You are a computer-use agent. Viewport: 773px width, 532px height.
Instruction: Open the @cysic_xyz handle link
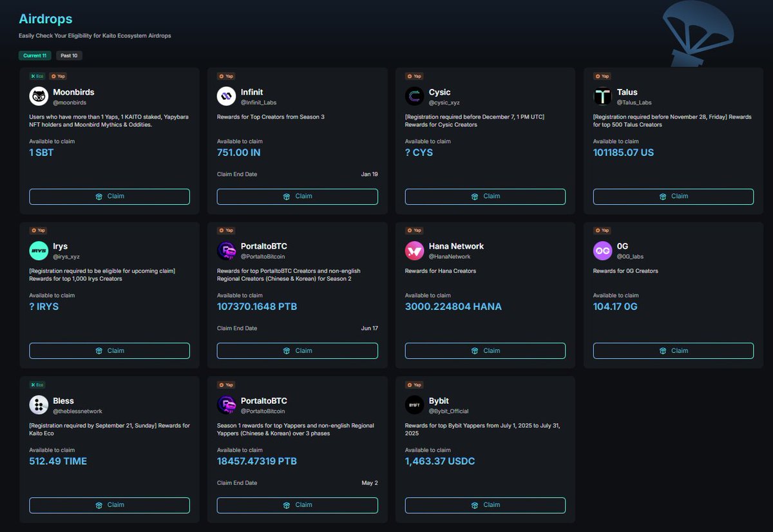(444, 102)
